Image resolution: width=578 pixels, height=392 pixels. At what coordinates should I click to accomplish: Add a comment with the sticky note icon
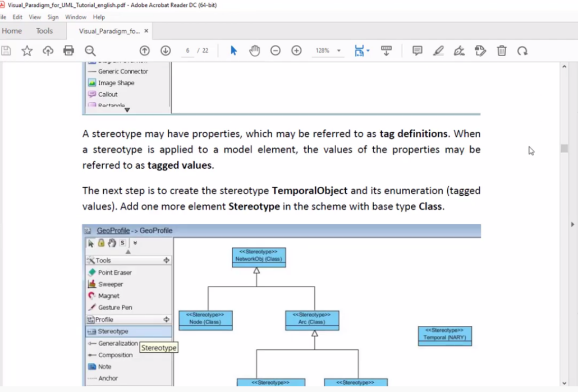point(418,50)
